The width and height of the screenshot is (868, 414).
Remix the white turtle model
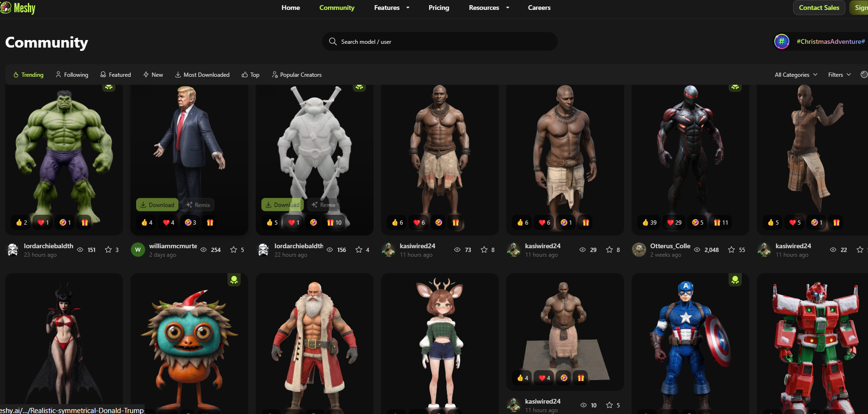point(324,204)
